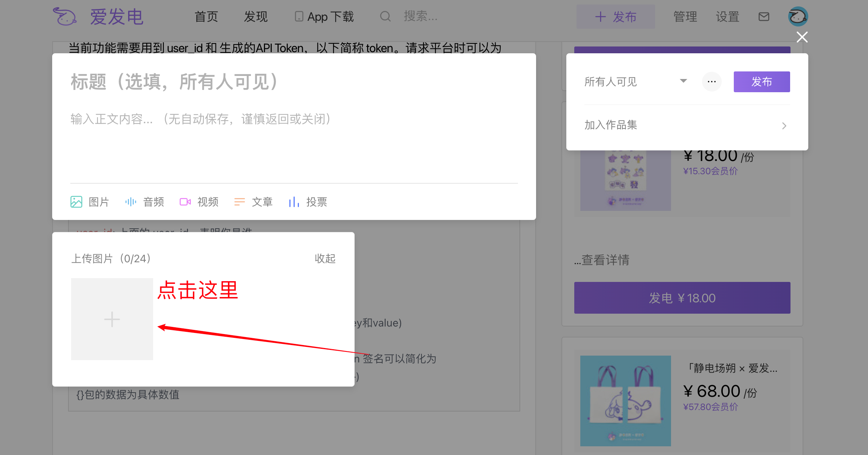
Task: Click the Afdian logo
Action: [x=98, y=17]
